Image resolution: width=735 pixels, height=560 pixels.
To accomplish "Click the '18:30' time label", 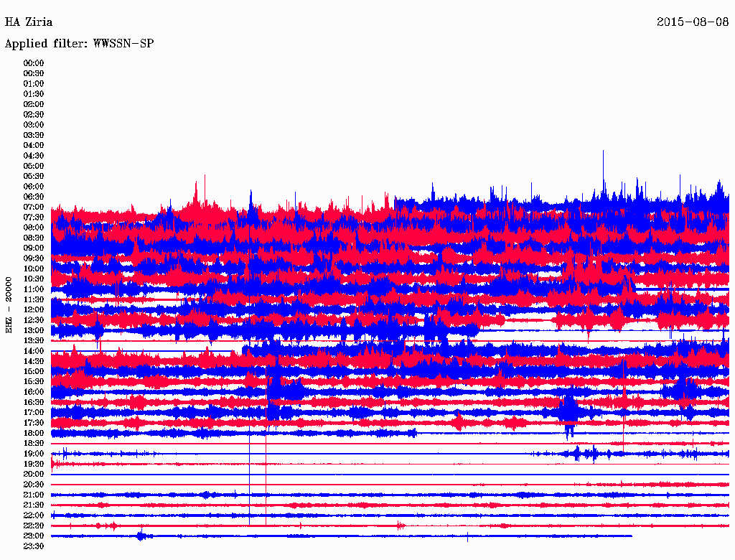I will [34, 444].
